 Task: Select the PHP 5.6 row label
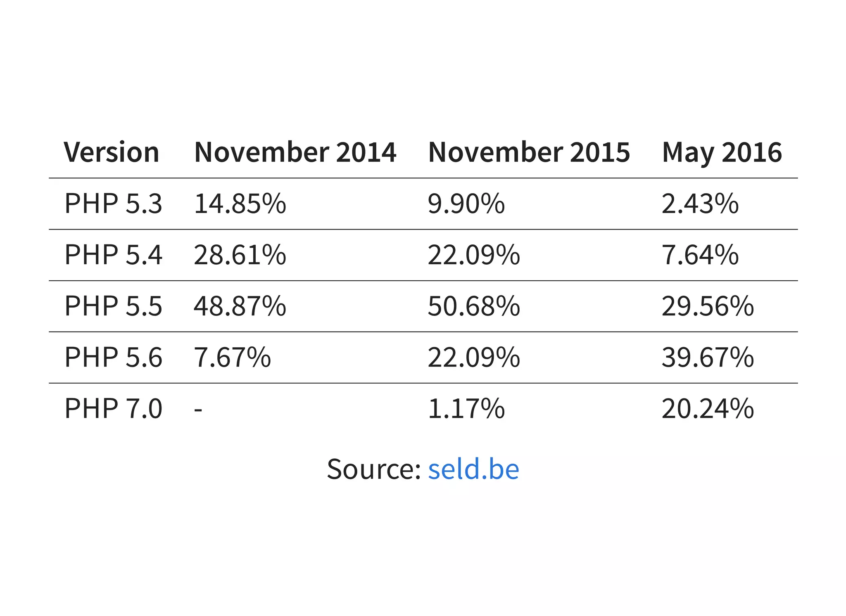pyautogui.click(x=113, y=357)
